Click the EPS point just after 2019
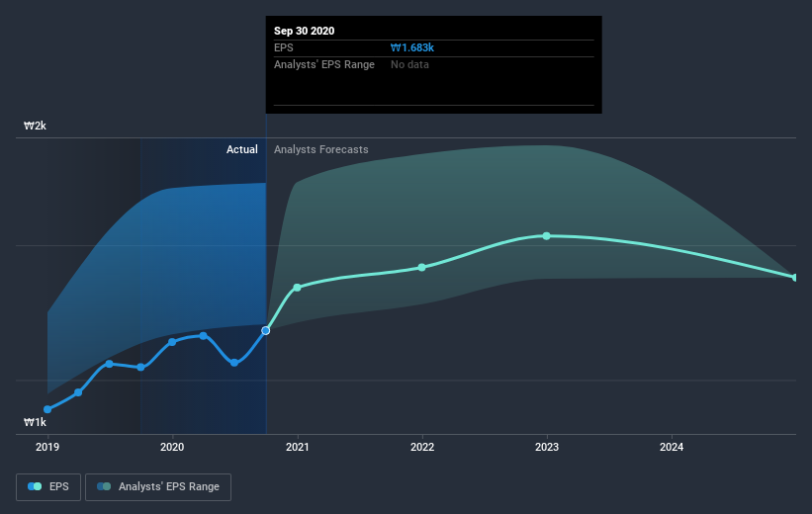812x514 pixels. 78,392
